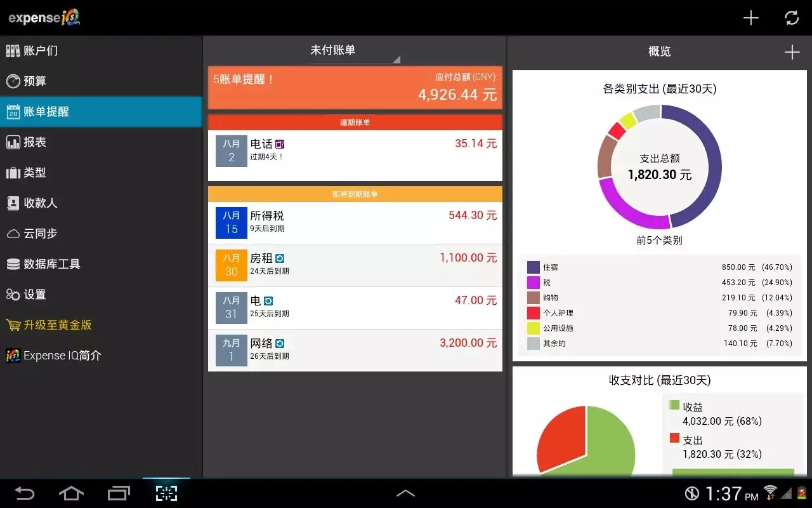Tap the 1,100.00 元 amount
The width and height of the screenshot is (812, 508).
468,258
